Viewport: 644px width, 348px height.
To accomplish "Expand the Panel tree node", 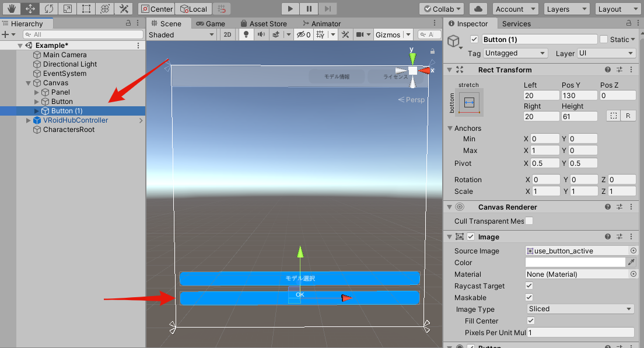I will click(37, 92).
